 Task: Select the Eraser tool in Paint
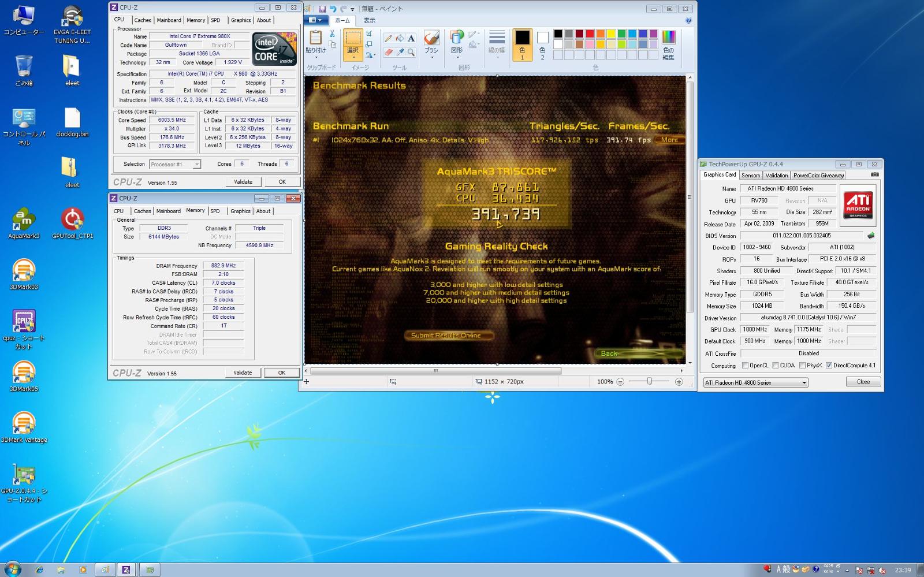[x=388, y=52]
